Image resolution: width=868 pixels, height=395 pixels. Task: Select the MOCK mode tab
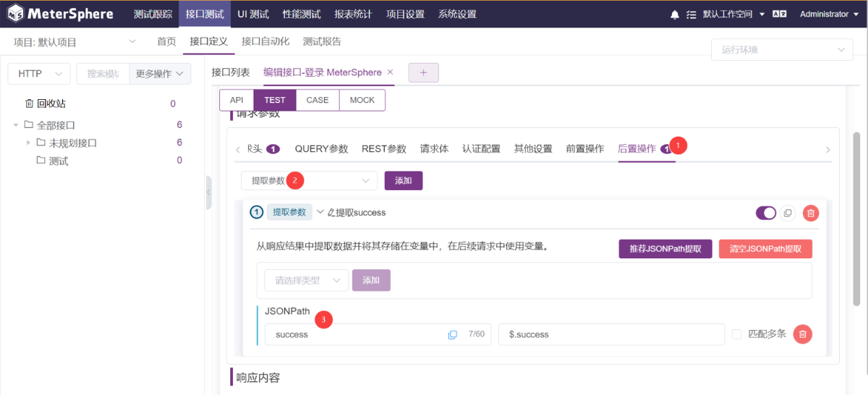tap(362, 100)
